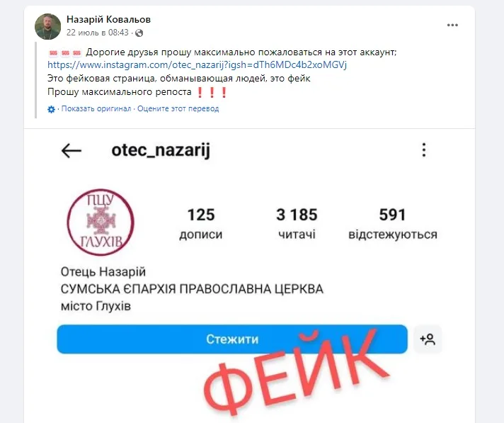Click the otec_nazarij username heading

pyautogui.click(x=161, y=150)
